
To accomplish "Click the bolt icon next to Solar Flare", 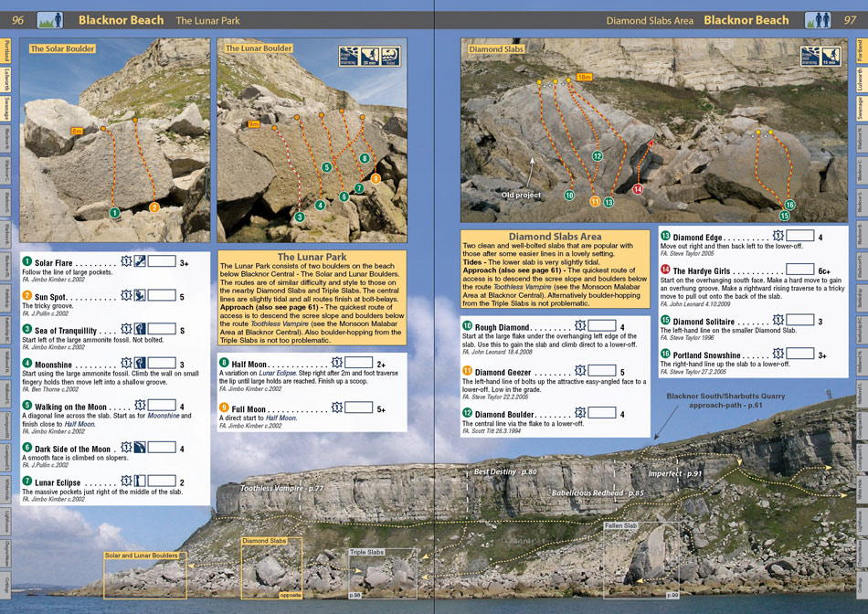I will pyautogui.click(x=127, y=260).
